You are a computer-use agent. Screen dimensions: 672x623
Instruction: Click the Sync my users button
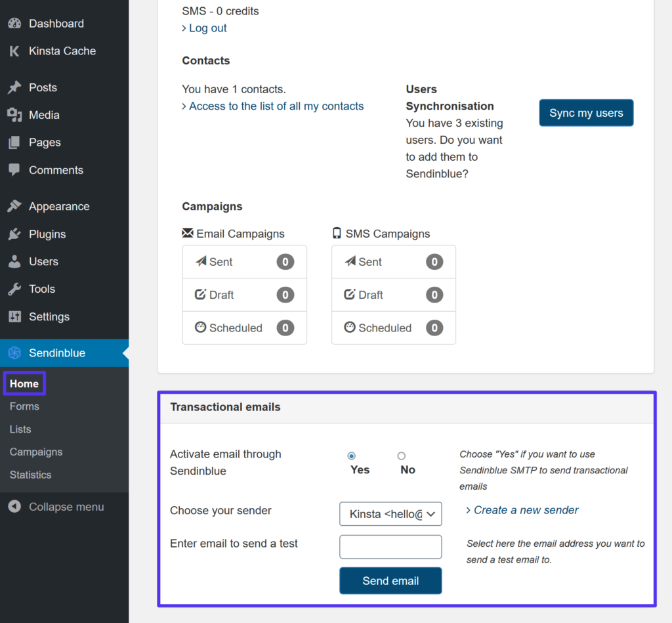pos(586,112)
